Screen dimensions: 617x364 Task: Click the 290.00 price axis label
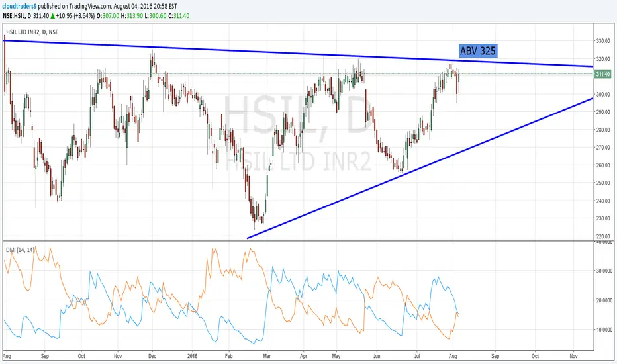pos(603,112)
